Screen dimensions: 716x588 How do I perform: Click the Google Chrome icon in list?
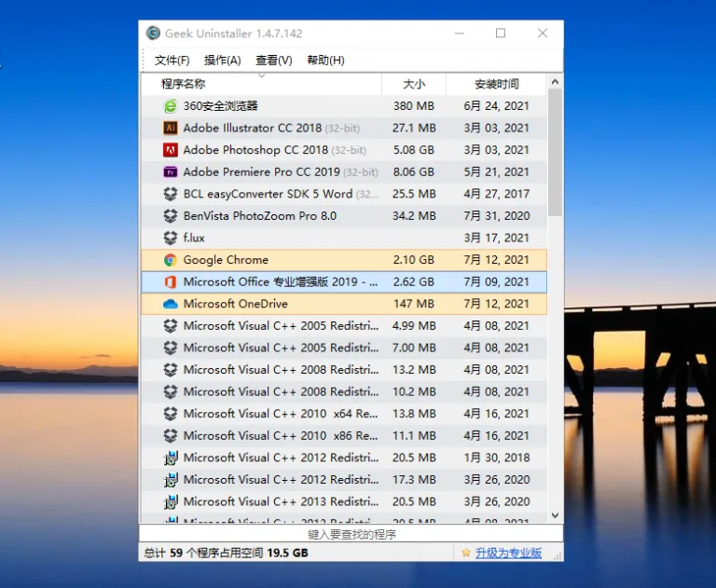point(171,260)
